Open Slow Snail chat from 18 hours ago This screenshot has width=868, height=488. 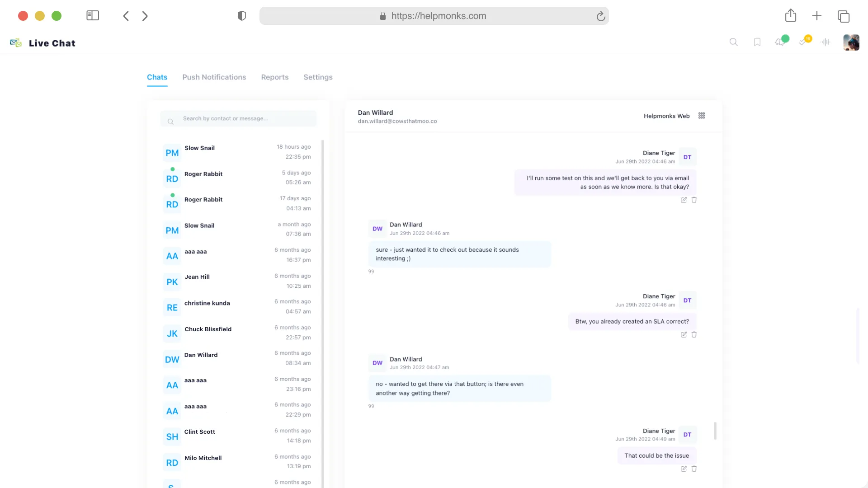pyautogui.click(x=237, y=152)
